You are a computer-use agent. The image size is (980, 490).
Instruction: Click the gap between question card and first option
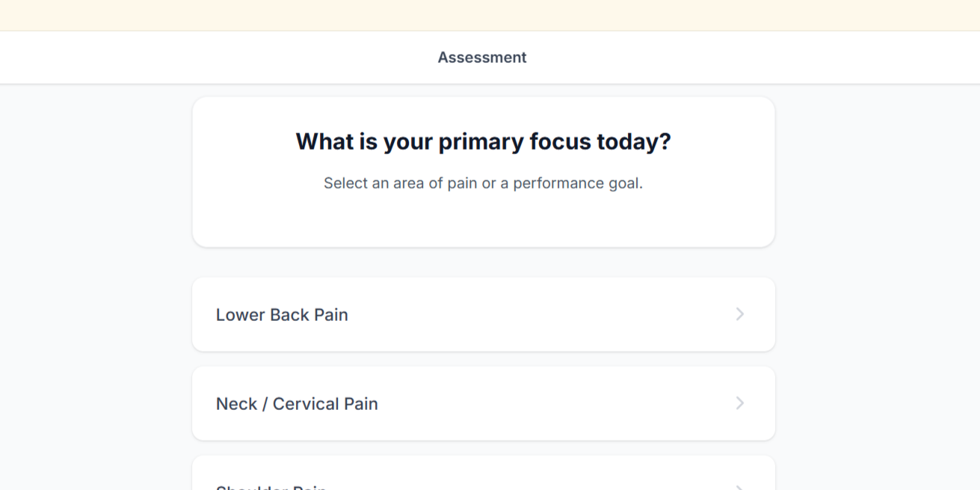click(483, 263)
